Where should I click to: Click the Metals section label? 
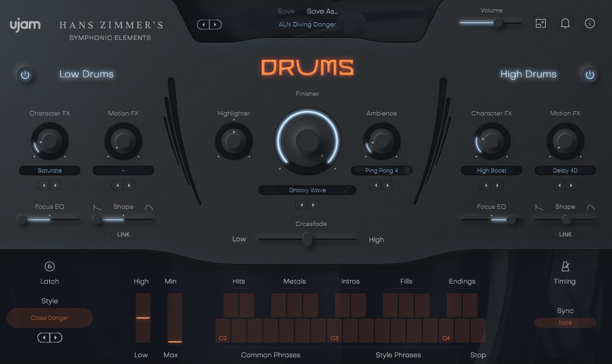(294, 281)
